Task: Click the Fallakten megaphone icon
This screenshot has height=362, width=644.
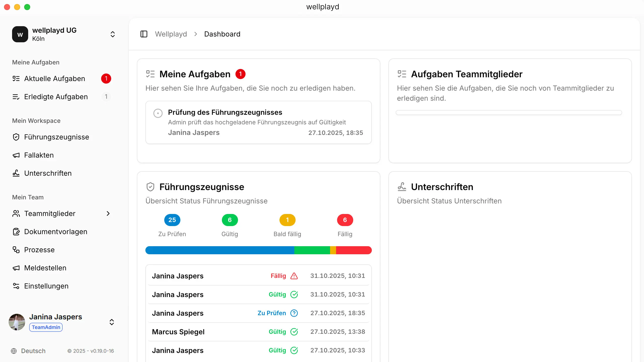Action: [16, 155]
